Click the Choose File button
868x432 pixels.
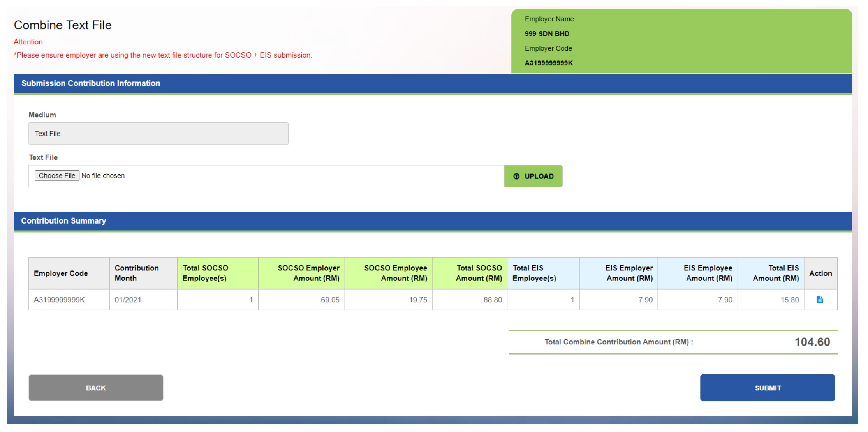point(57,176)
